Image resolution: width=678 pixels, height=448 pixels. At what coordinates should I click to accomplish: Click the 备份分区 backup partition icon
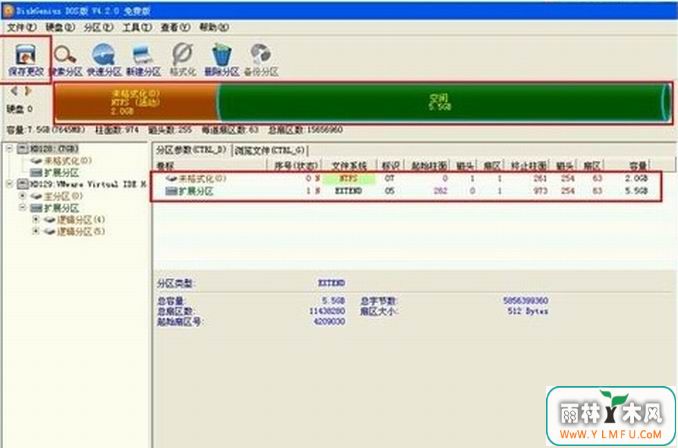(x=261, y=60)
